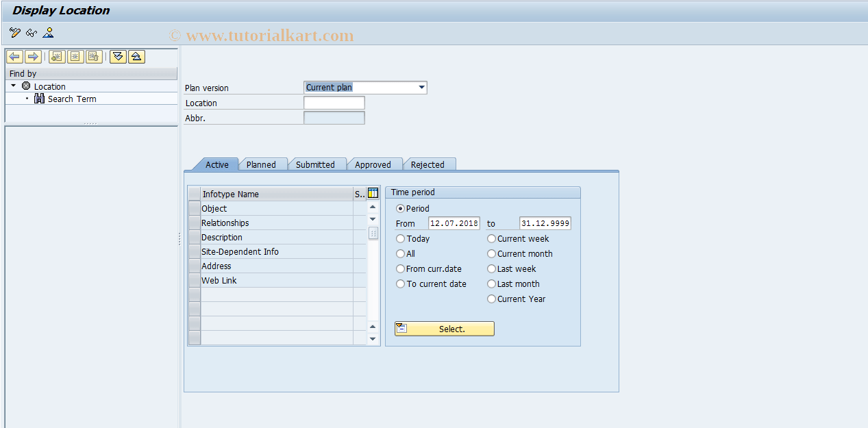Image resolution: width=868 pixels, height=428 pixels.
Task: Select the All time period option
Action: click(400, 253)
